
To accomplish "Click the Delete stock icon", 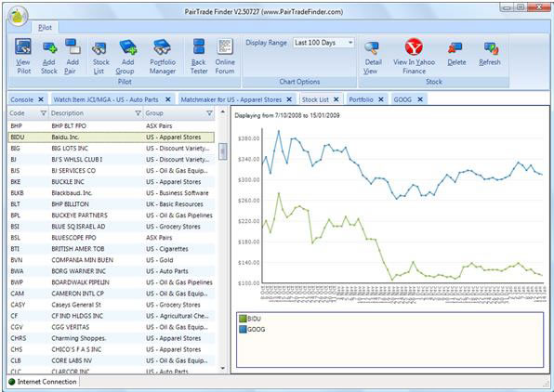I will click(455, 48).
